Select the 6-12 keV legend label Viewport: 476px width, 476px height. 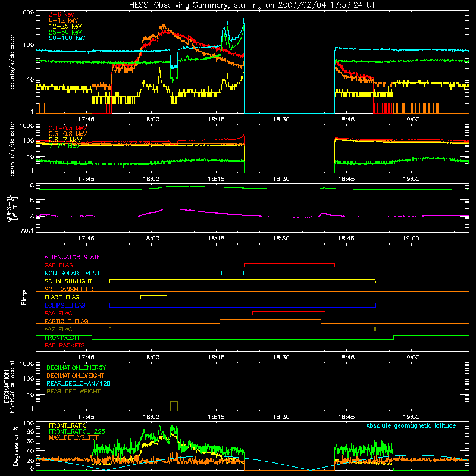(x=64, y=20)
